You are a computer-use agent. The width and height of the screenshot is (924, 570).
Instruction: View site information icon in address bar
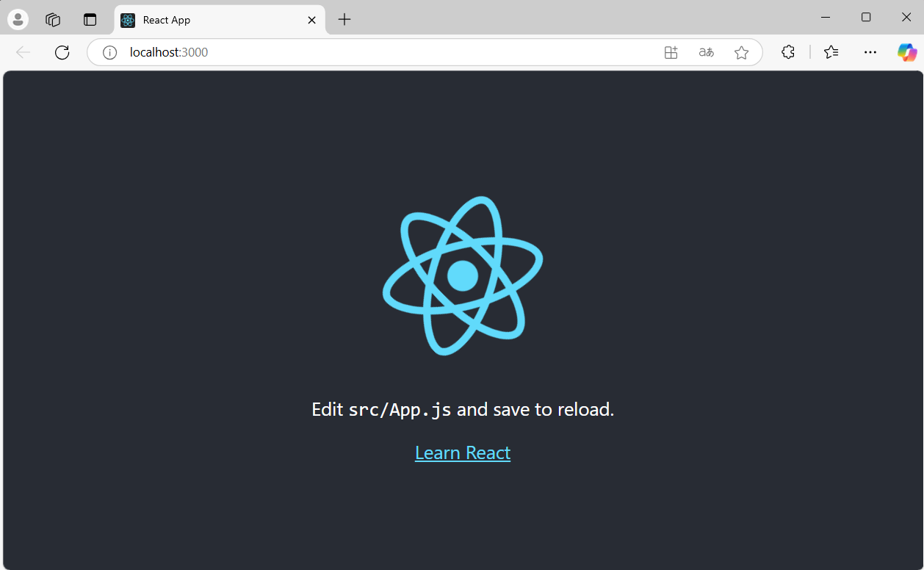(110, 52)
